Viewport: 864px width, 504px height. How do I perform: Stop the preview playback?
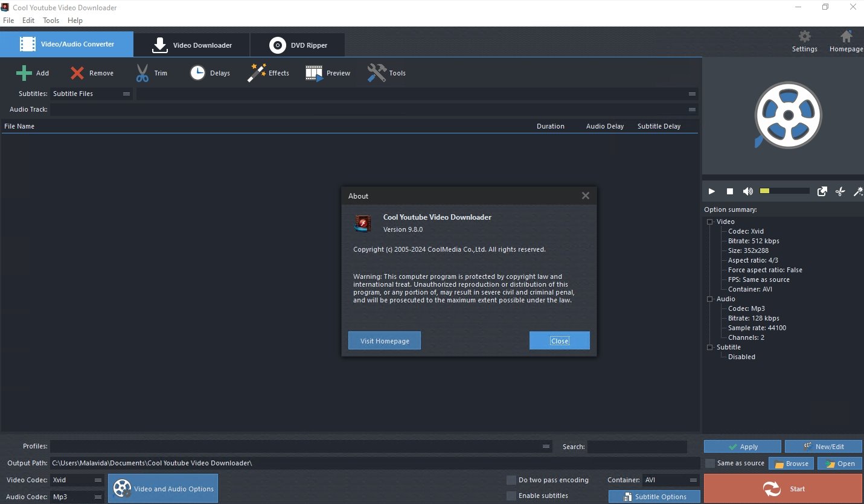point(729,191)
